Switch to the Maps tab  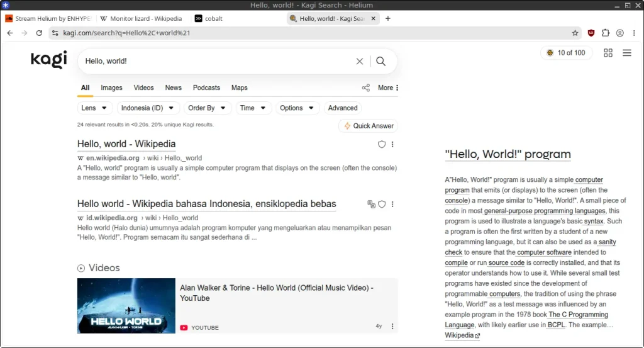coord(240,87)
